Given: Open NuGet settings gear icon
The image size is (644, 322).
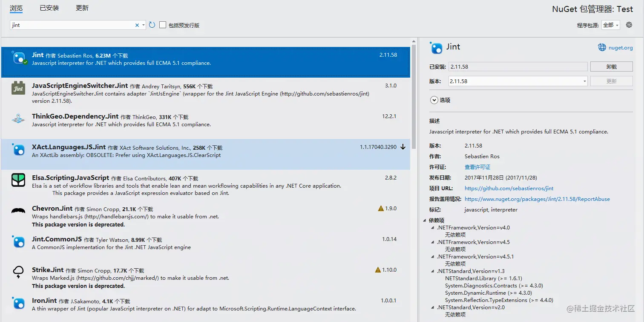Looking at the screenshot, I should [629, 25].
